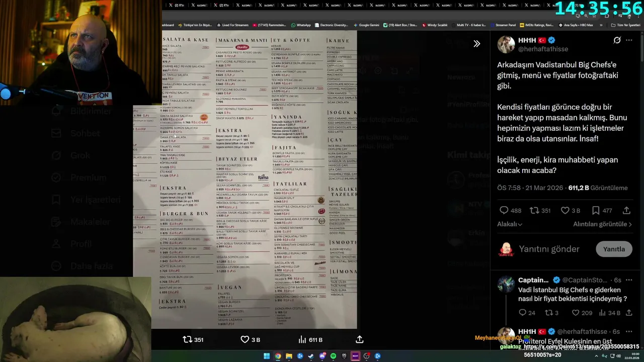Open Grok explain icon on HHH tweet
This screenshot has height=362, width=644.
coord(617,40)
